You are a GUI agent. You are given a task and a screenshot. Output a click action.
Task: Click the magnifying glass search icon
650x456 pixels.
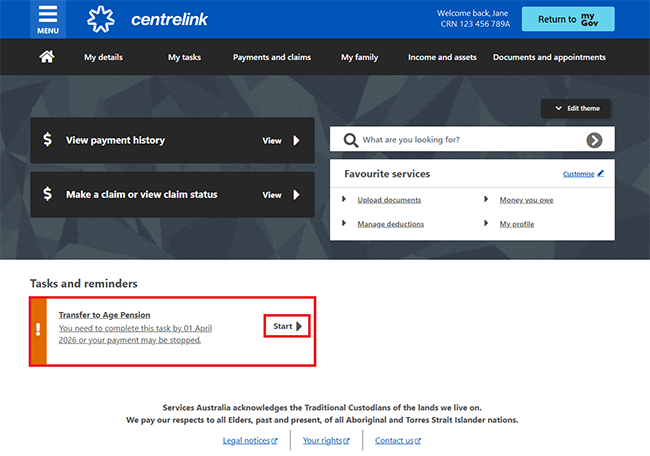(x=351, y=140)
